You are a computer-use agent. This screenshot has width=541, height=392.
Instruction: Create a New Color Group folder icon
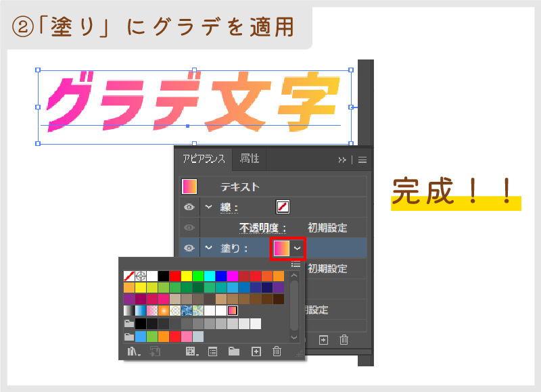tap(234, 351)
